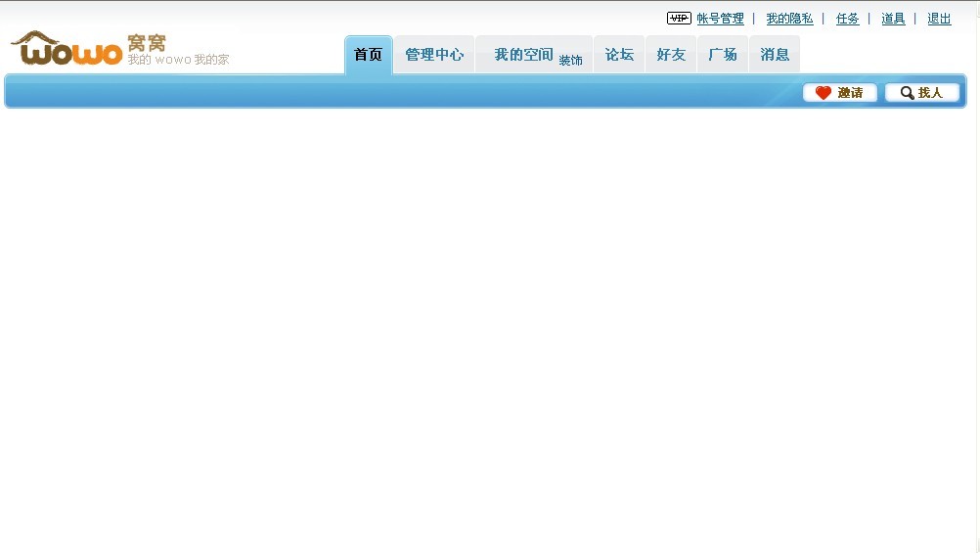Open 帐号管理 account management link
This screenshot has height=553, width=980.
pyautogui.click(x=720, y=19)
